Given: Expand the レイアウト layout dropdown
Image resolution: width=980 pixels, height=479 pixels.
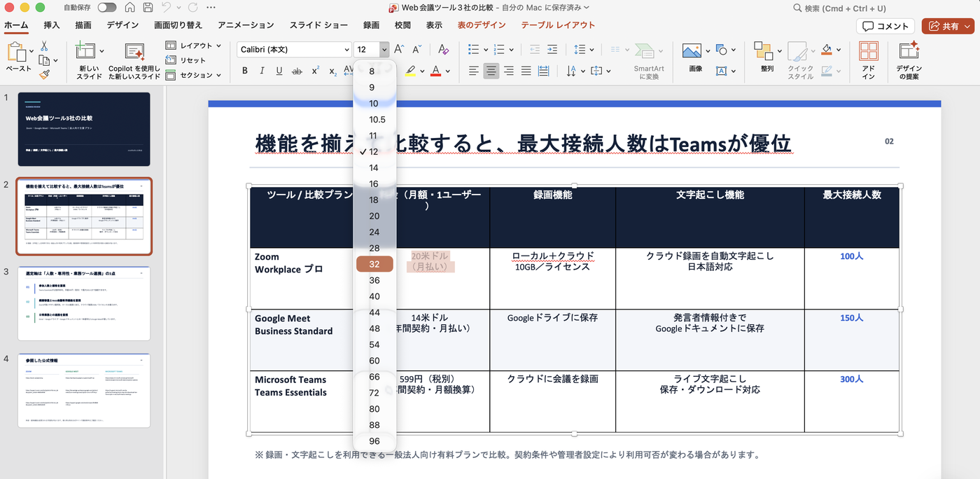Looking at the screenshot, I should (x=219, y=46).
